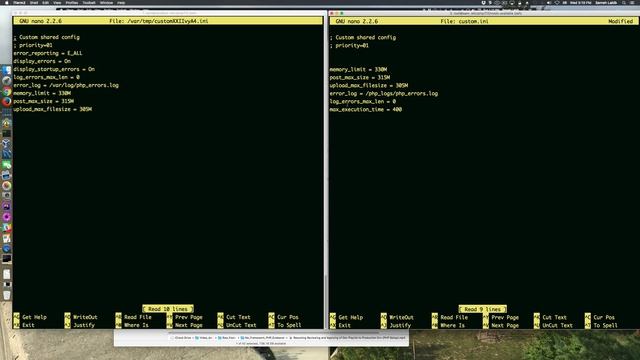This screenshot has height=360, width=640.
Task: Click the display_errors = On line
Action: click(42, 61)
